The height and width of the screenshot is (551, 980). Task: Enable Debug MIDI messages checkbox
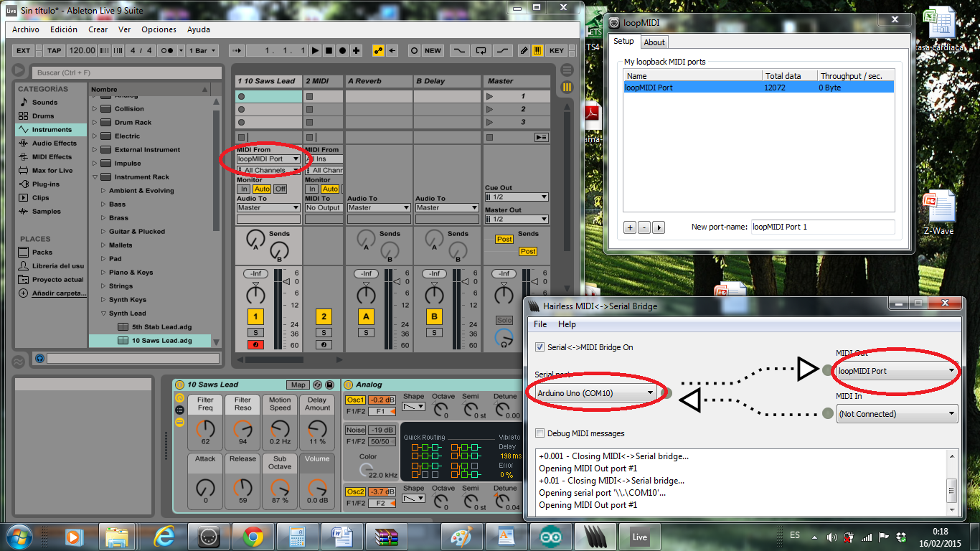coord(540,433)
